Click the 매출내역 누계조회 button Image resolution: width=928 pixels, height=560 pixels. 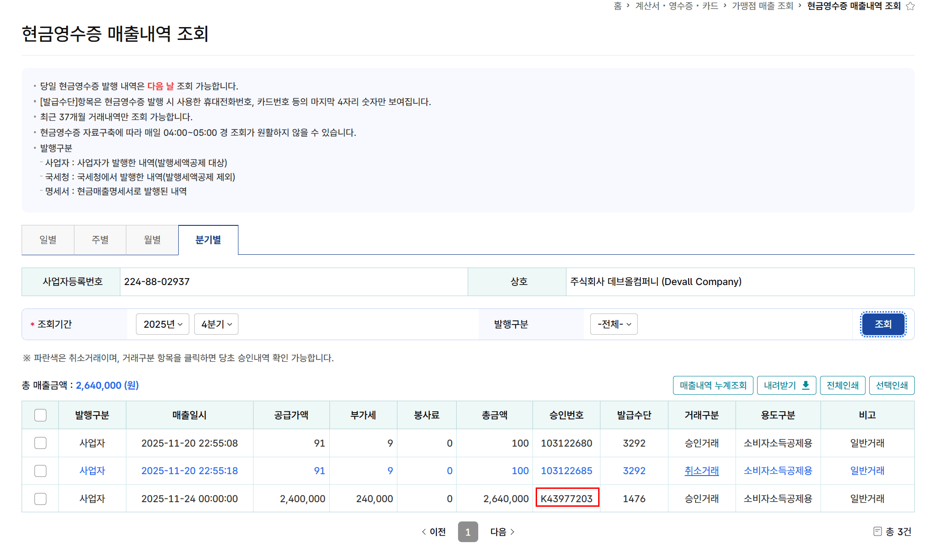click(713, 385)
